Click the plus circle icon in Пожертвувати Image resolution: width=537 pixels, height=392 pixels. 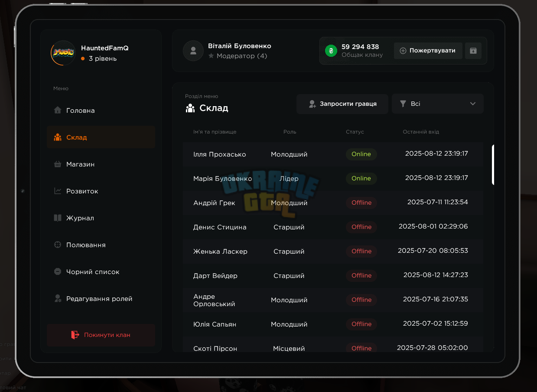click(403, 51)
